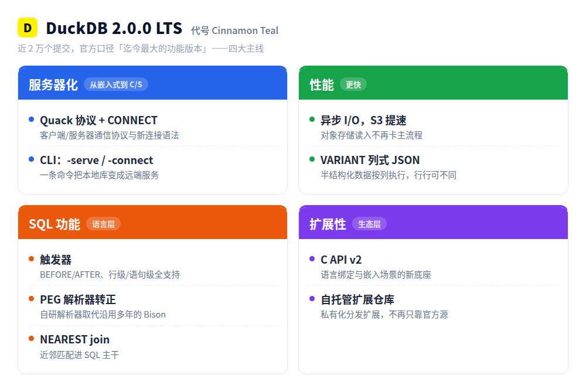The height and width of the screenshot is (392, 586).
Task: Click 异步 I/O，S3 提速 item
Action: [363, 120]
